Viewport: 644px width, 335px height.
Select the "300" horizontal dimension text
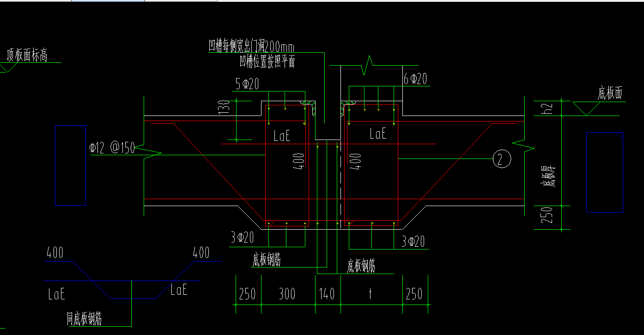287,294
